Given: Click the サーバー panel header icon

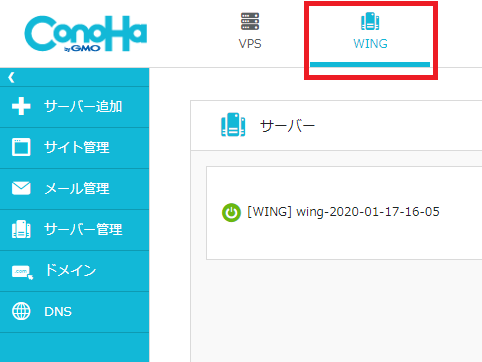Looking at the screenshot, I should 233,125.
